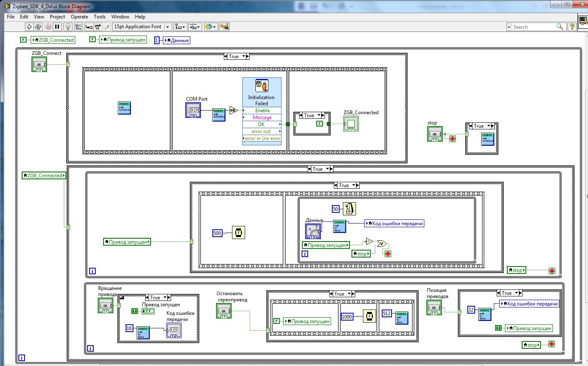This screenshot has height=366, width=588.
Task: Open case selector of Остановить сервопривод case
Action: click(342, 294)
